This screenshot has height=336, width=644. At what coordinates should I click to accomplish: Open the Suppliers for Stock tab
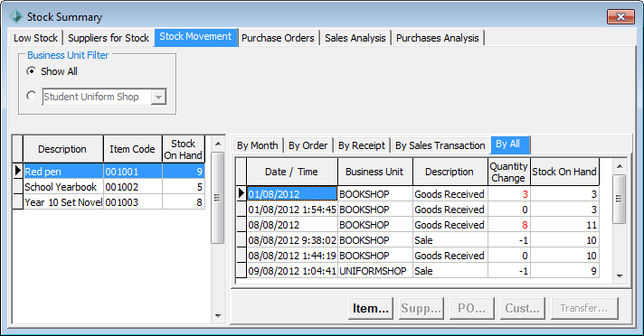point(109,38)
